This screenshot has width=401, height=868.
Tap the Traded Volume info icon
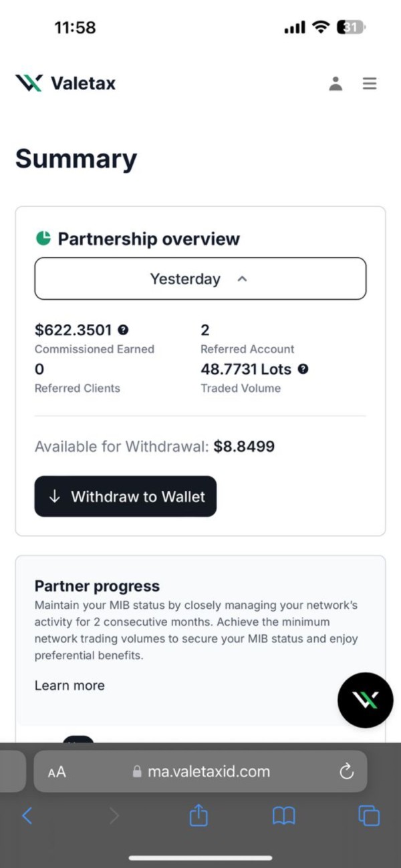(x=303, y=369)
